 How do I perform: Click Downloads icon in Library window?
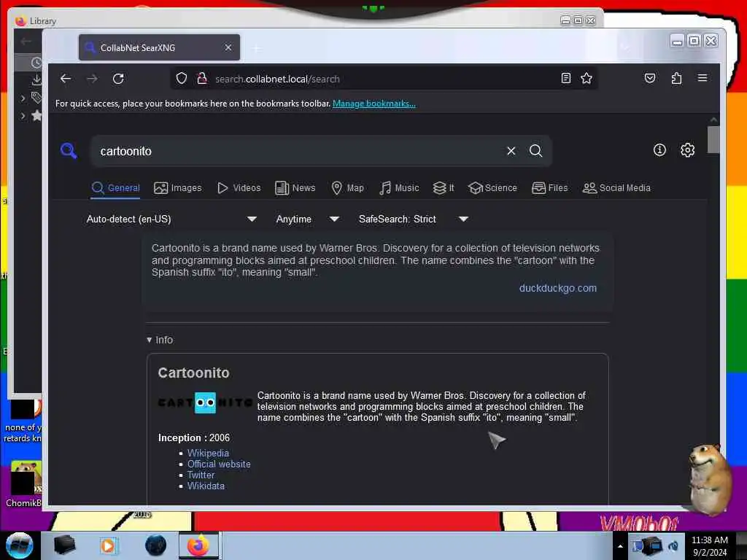click(x=36, y=79)
